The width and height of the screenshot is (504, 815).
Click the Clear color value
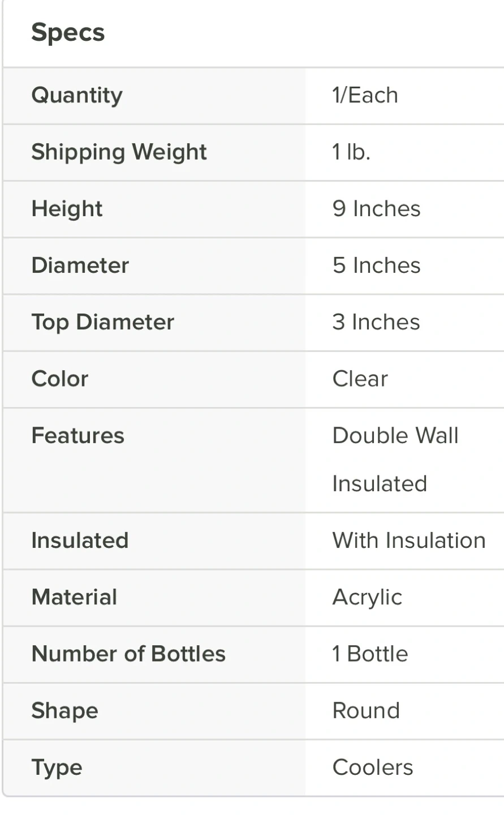point(360,379)
